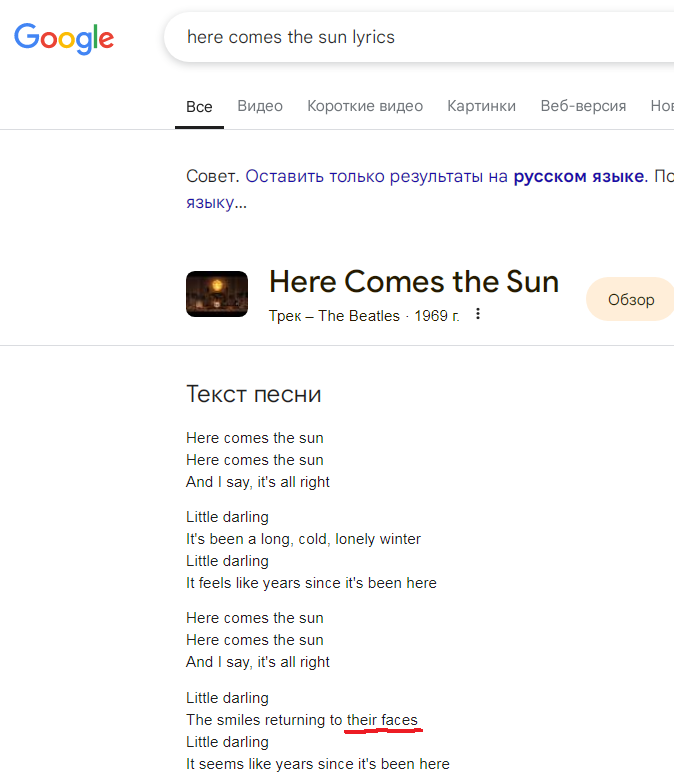The image size is (674, 780).
Task: Click the Here Comes the Sun title
Action: pos(414,281)
